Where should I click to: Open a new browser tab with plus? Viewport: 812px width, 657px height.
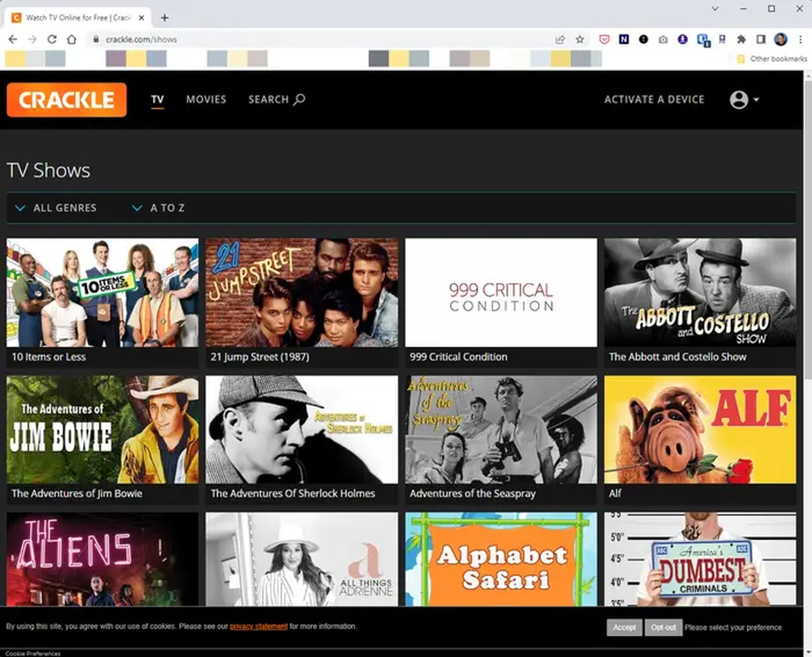(x=164, y=18)
